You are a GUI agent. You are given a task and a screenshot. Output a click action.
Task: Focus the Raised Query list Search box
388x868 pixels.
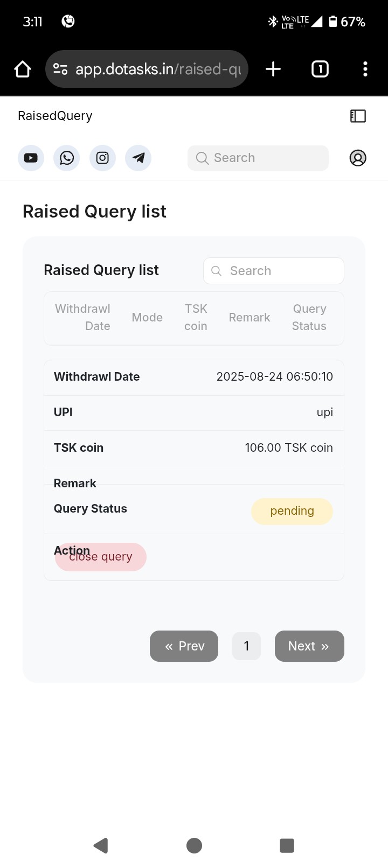274,271
